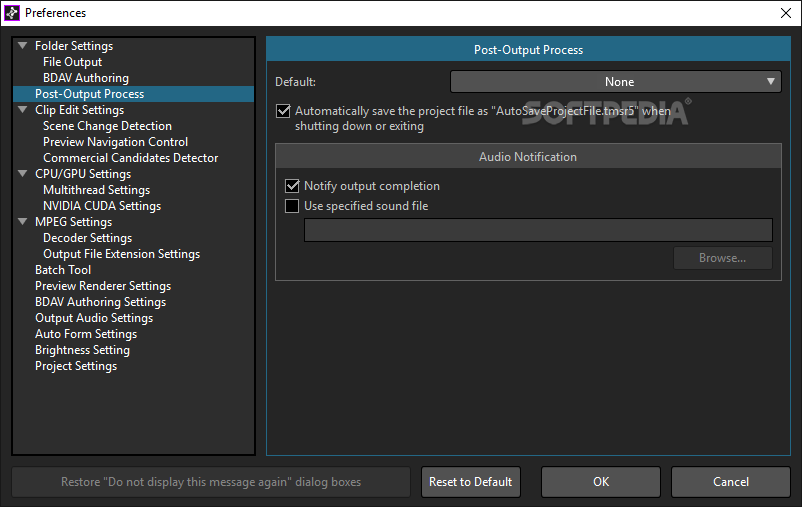Cancel the Preferences dialog
The image size is (802, 507).
(x=731, y=482)
